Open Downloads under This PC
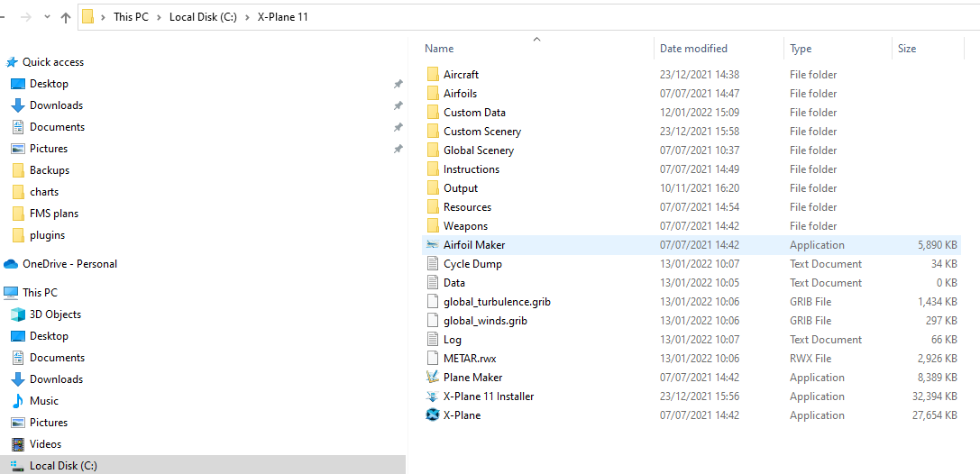The height and width of the screenshot is (474, 980). (56, 379)
